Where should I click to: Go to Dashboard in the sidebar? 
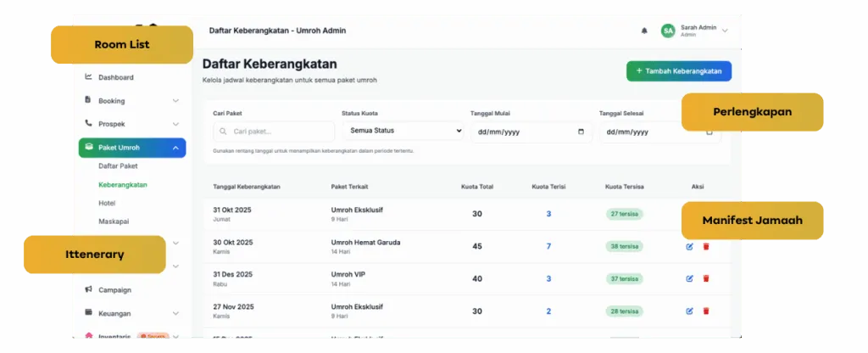tap(115, 77)
